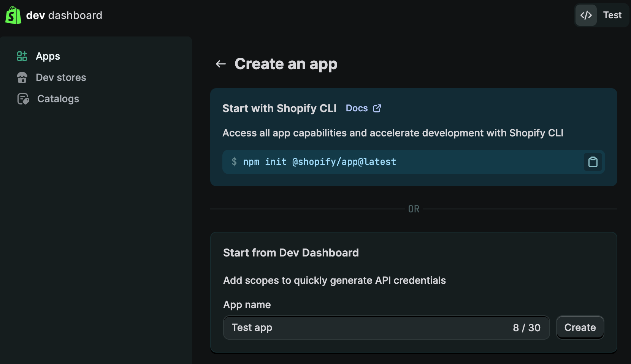Screen dimensions: 631x364
Task: Click the Create an app heading
Action: click(x=286, y=64)
